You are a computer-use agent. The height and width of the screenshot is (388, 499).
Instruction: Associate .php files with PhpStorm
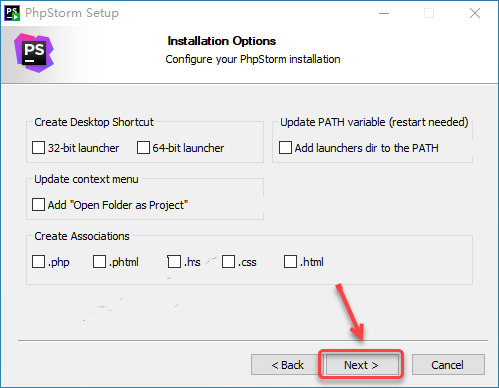(38, 262)
